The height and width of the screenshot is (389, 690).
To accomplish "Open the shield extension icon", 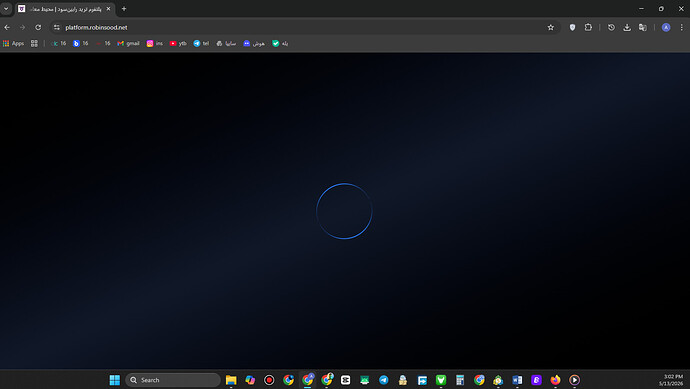I will [572, 27].
